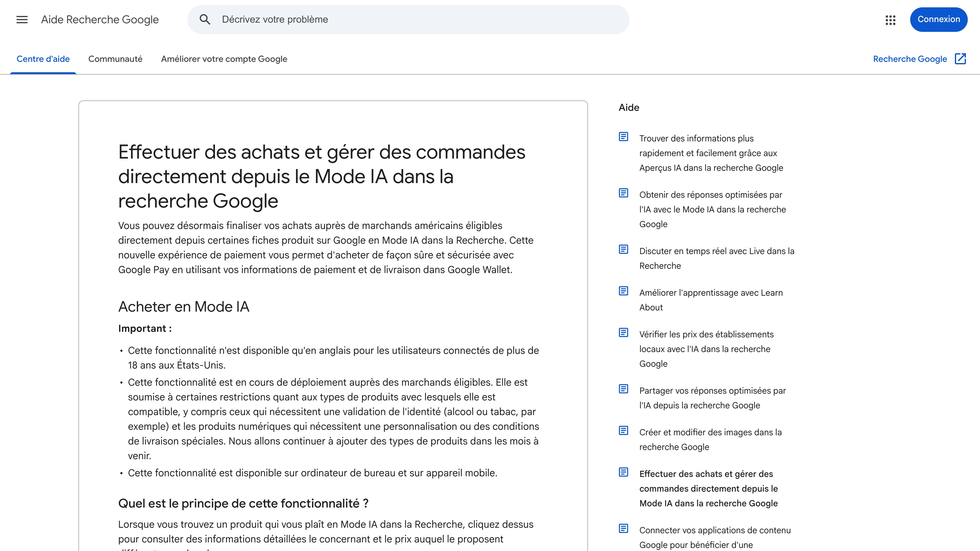This screenshot has height=551, width=980.
Task: Click the Connexion sign-in button
Action: pyautogui.click(x=939, y=19)
